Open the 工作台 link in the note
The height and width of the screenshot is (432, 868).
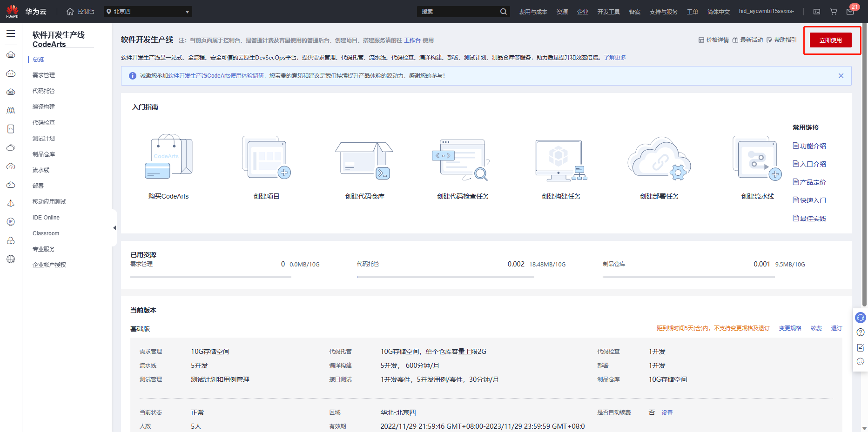coord(412,40)
